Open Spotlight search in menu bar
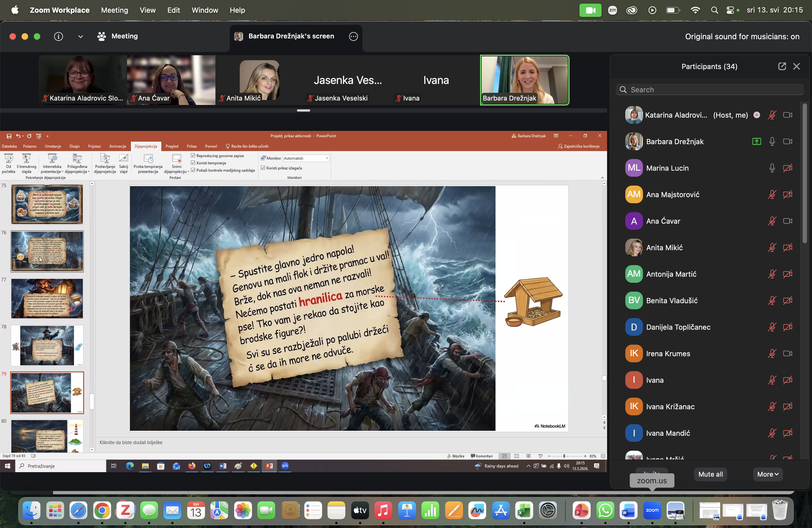The width and height of the screenshot is (812, 528). click(x=715, y=10)
